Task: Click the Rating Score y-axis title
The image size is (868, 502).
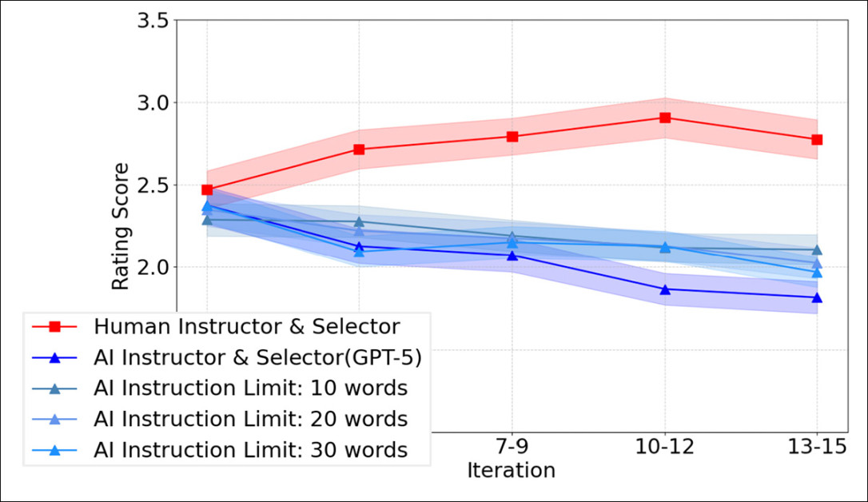Action: (x=120, y=226)
